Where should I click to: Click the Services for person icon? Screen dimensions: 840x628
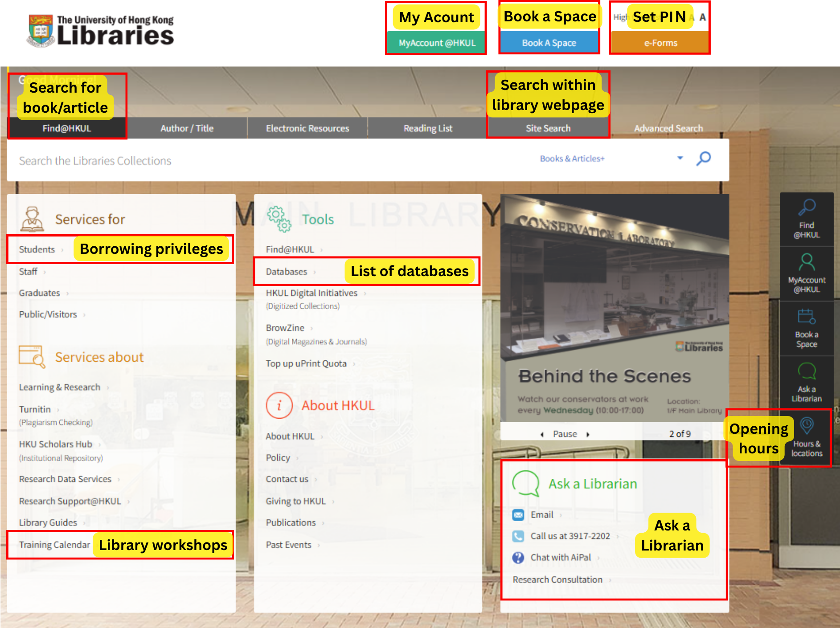click(x=32, y=219)
